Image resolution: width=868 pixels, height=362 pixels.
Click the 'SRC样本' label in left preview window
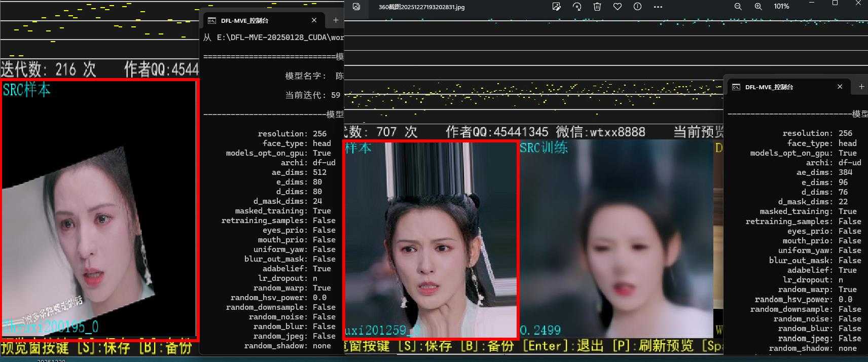26,90
